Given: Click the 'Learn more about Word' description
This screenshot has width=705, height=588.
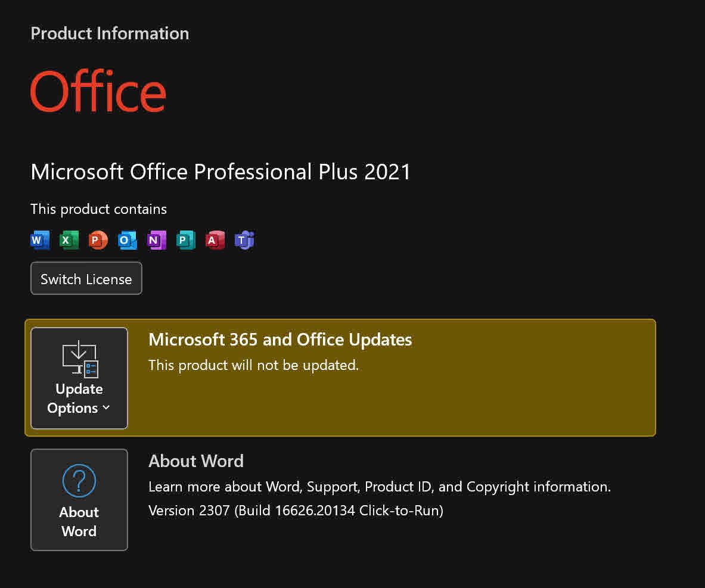Looking at the screenshot, I should coord(380,487).
